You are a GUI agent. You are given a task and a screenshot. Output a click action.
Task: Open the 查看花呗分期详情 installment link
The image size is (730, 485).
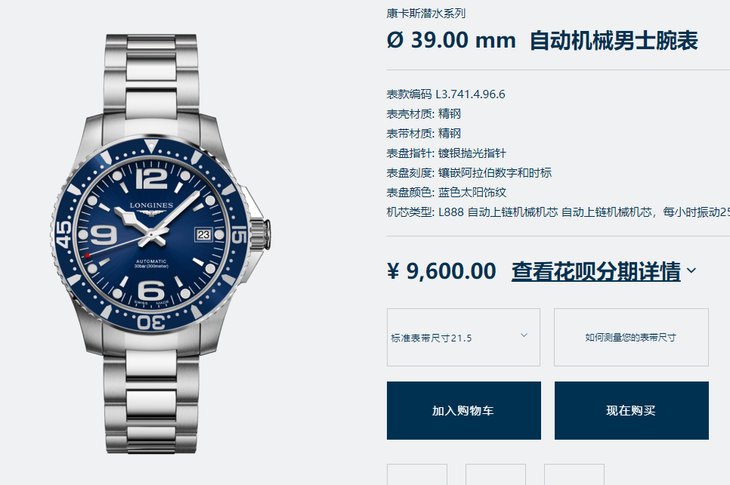point(596,271)
